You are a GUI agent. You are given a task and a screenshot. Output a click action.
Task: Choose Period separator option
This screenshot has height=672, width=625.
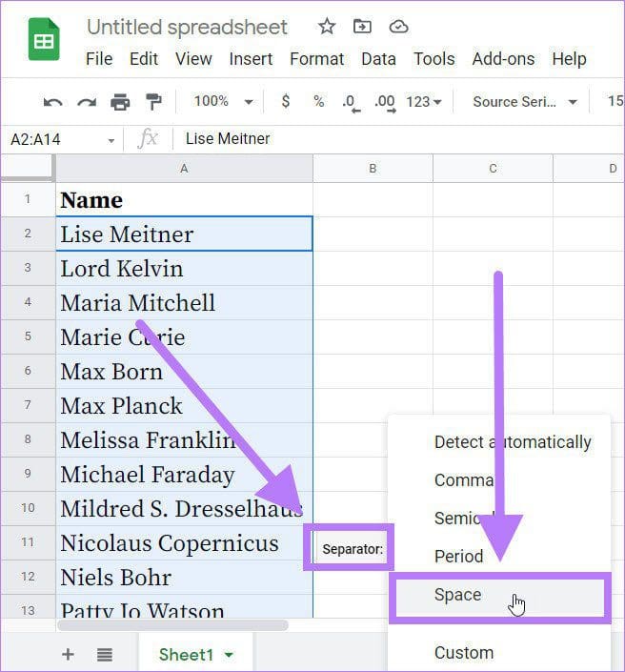[x=499, y=557]
